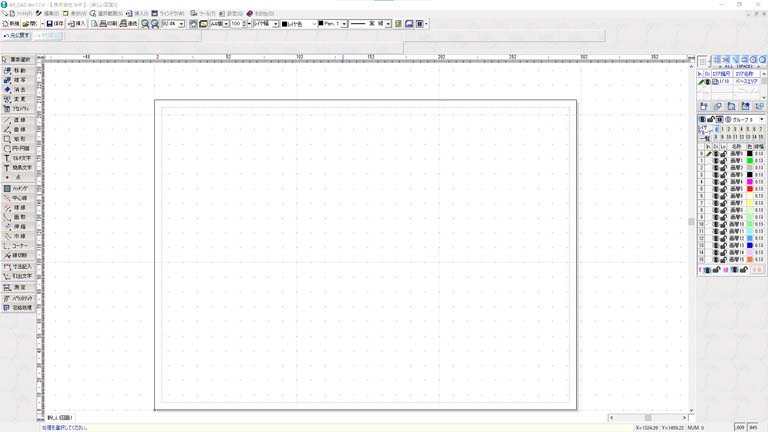Click the 一覧 layer list button
Image resolution: width=768 pixels, height=432 pixels.
[x=705, y=139]
